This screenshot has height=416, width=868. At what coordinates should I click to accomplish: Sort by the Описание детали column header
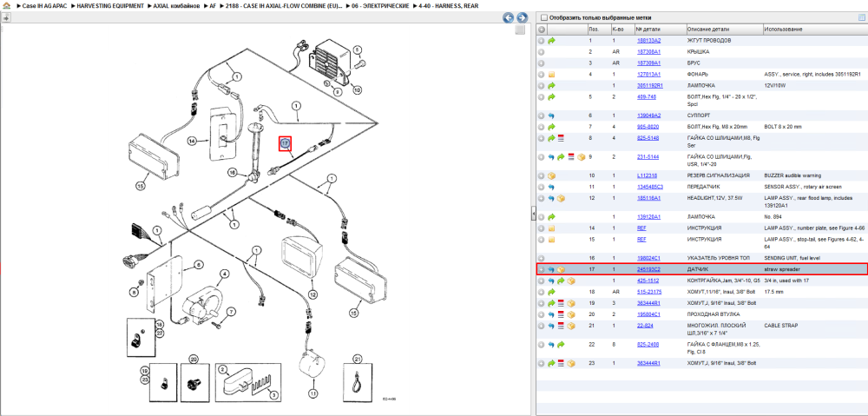coord(724,30)
